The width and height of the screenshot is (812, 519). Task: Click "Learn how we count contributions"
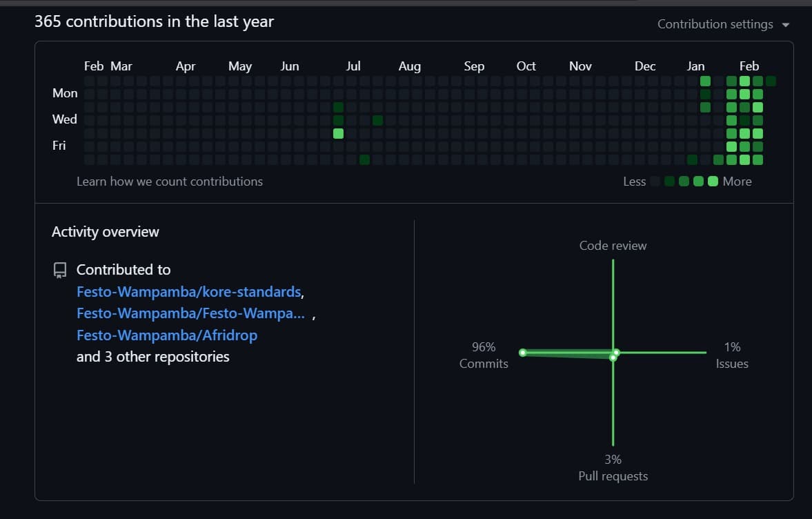169,181
